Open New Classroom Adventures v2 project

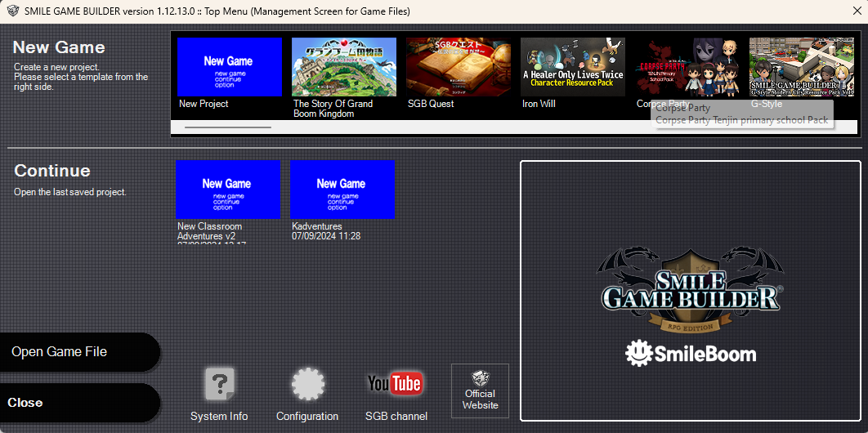[x=228, y=190]
